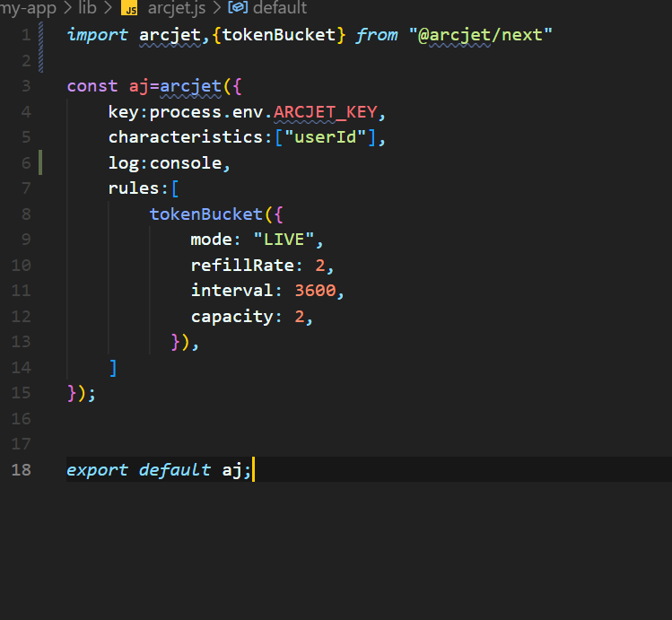This screenshot has width=672, height=620.
Task: Select the arcjet.js breadcrumb item
Action: tap(177, 8)
